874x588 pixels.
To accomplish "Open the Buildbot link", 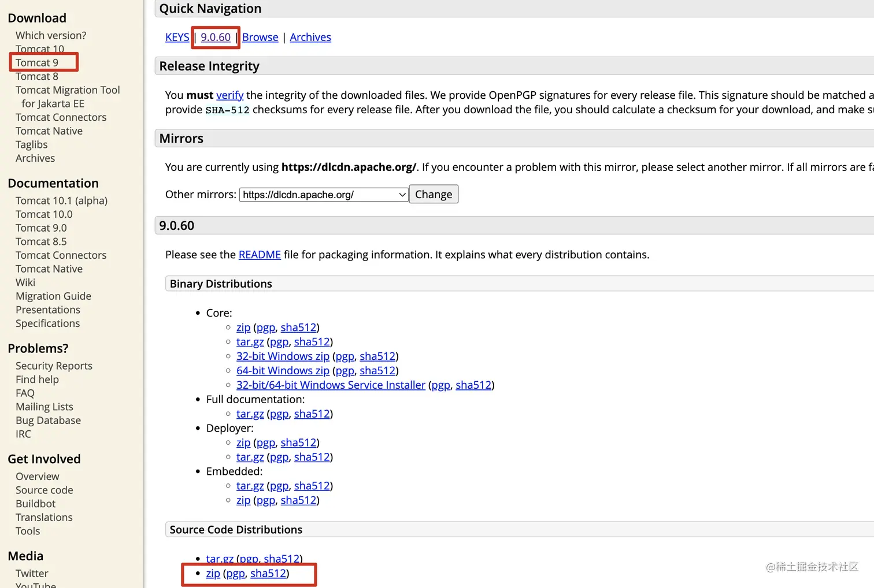I will [x=36, y=504].
